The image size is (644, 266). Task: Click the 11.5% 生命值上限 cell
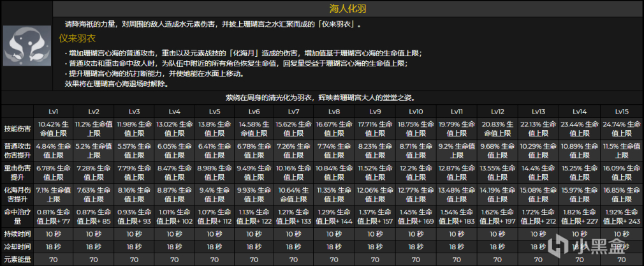click(622, 151)
